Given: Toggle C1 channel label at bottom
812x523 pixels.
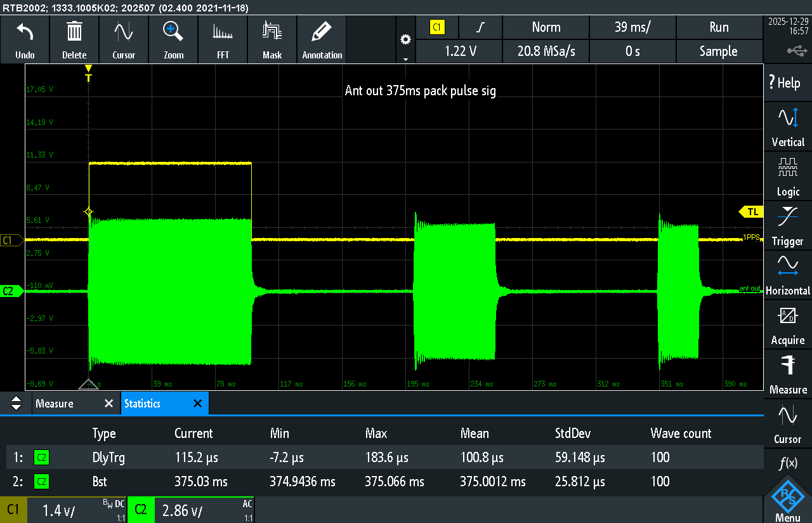Looking at the screenshot, I should [13, 510].
